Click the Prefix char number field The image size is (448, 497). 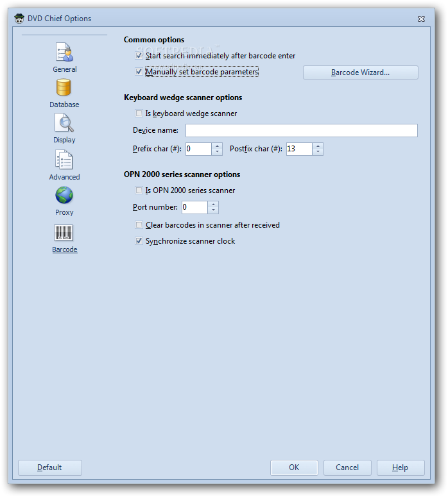[198, 149]
